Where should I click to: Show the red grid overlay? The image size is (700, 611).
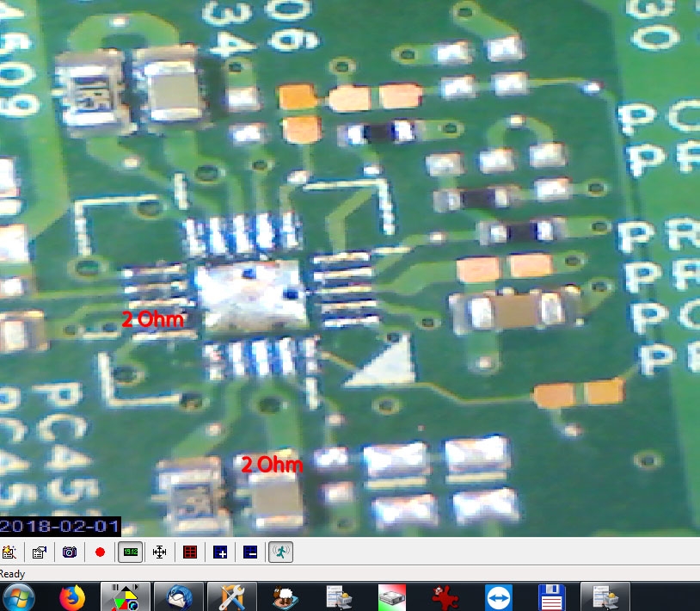[x=190, y=552]
